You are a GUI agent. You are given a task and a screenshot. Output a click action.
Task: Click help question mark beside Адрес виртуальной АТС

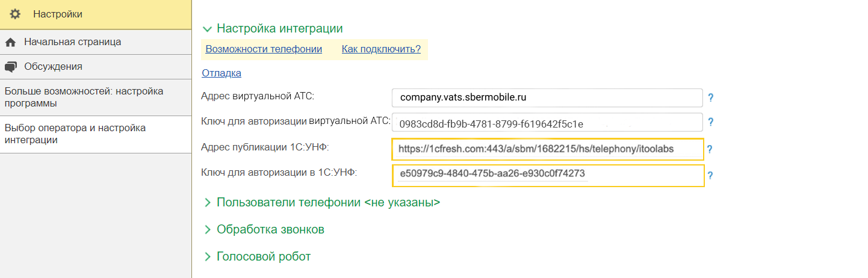coord(710,97)
